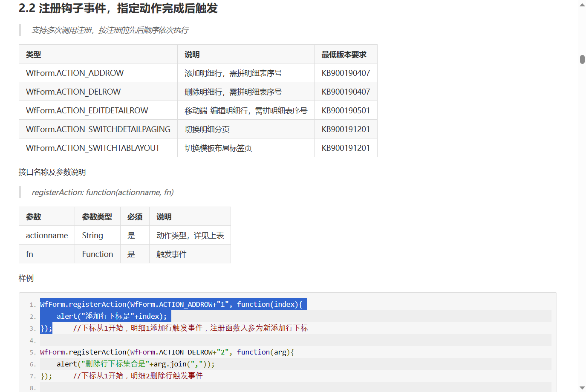586x392 pixels.
Task: Click the "WfForm.ACTION_EDITDETAILROW" row
Action: point(87,110)
